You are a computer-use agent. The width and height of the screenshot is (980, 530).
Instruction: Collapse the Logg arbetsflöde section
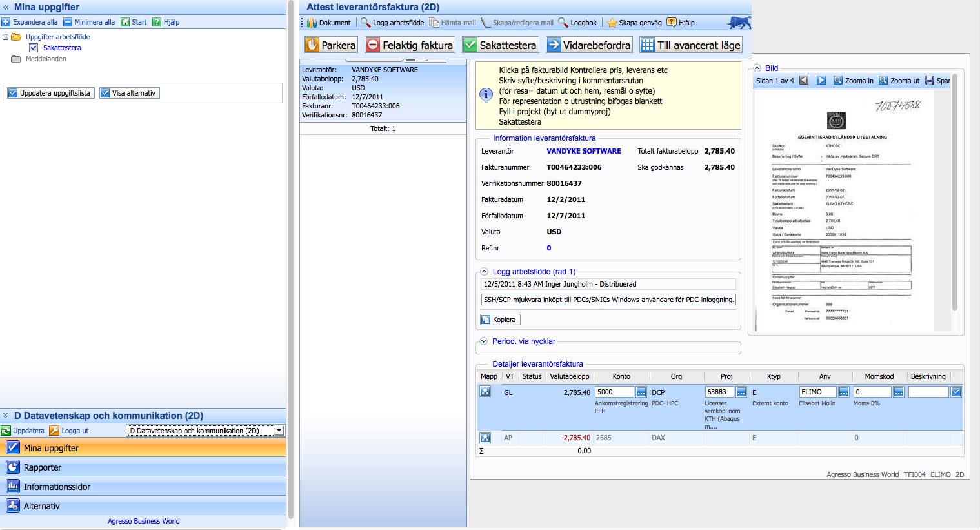tap(484, 272)
